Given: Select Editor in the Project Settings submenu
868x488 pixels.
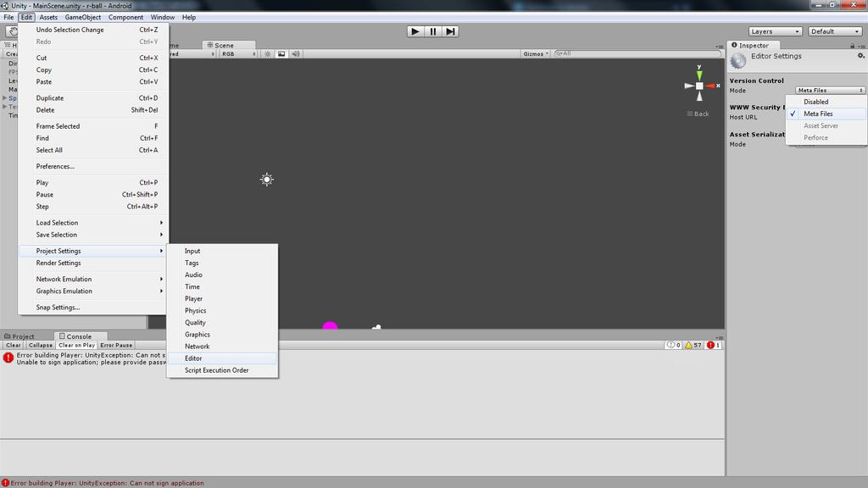Looking at the screenshot, I should [222, 358].
